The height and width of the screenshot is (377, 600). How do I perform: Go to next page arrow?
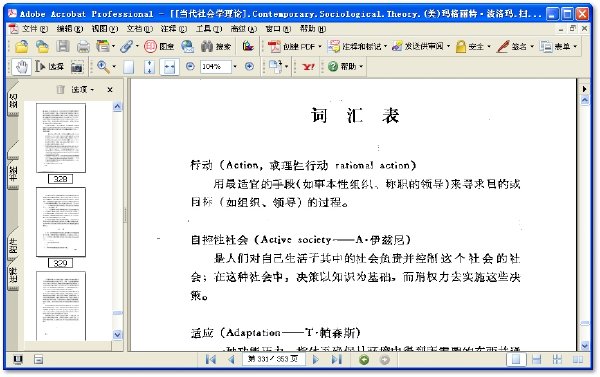pos(316,359)
